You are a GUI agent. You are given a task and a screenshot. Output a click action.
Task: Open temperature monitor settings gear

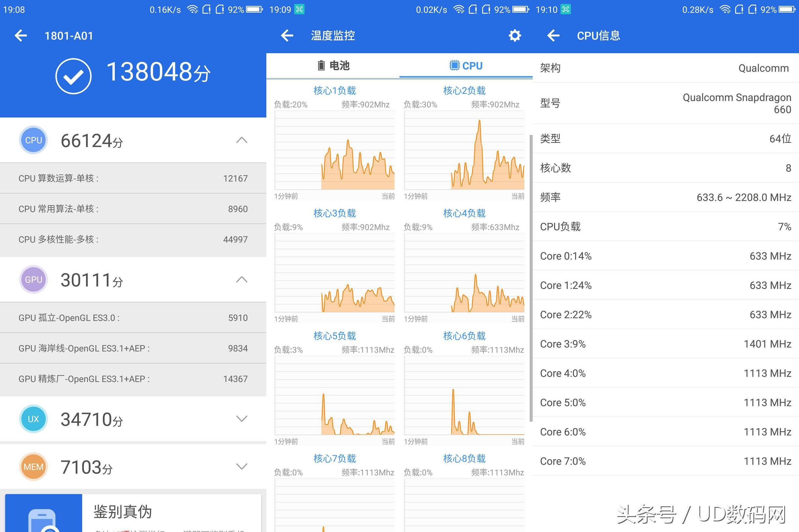[x=515, y=36]
